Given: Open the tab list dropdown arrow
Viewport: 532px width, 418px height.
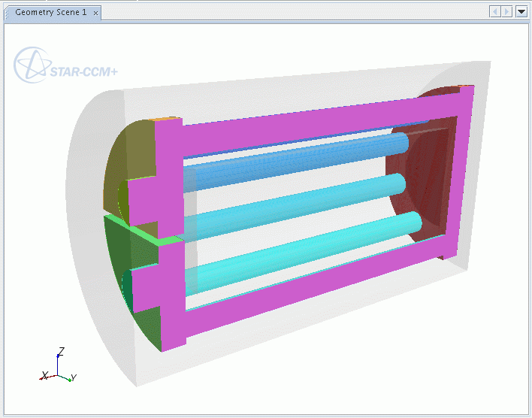Looking at the screenshot, I should pos(521,11).
